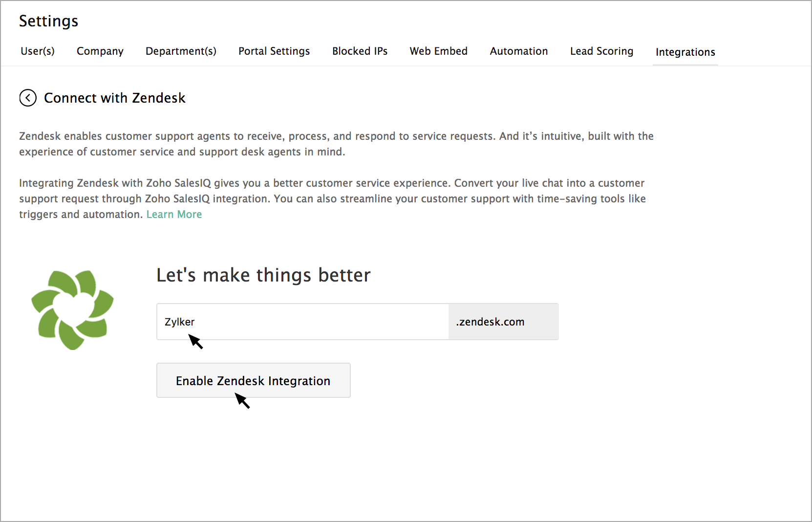The width and height of the screenshot is (812, 522).
Task: Select the Lead Scoring tab
Action: (x=601, y=51)
